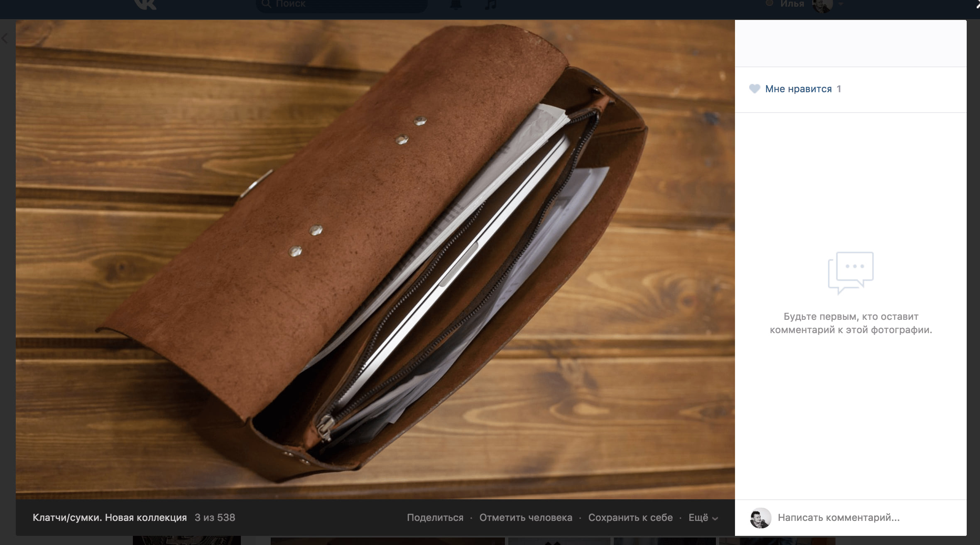Click the user profile icon top right
Image resolution: width=980 pixels, height=545 pixels.
826,5
